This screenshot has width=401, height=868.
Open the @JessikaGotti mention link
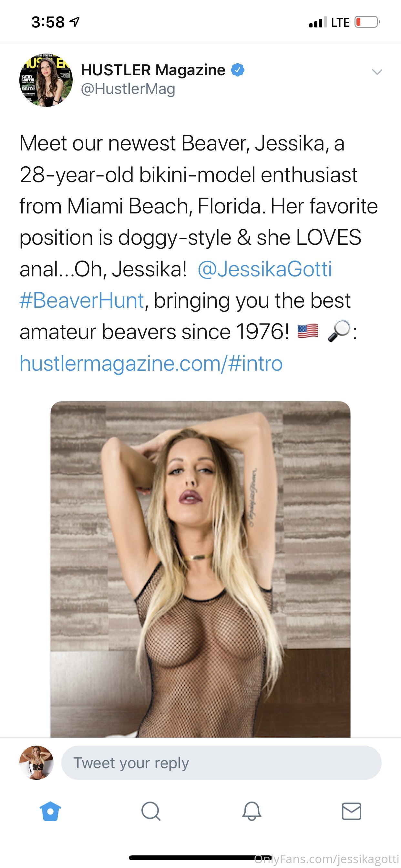tap(264, 269)
